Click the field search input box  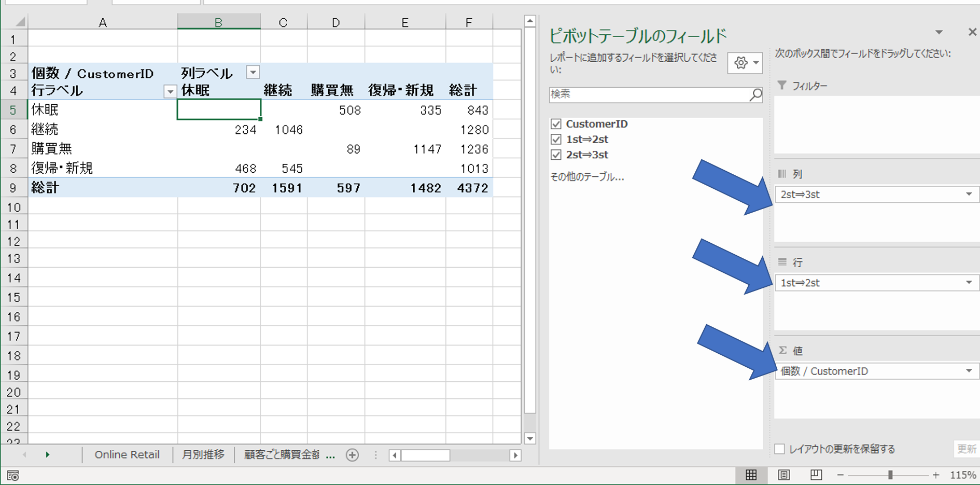pos(649,94)
